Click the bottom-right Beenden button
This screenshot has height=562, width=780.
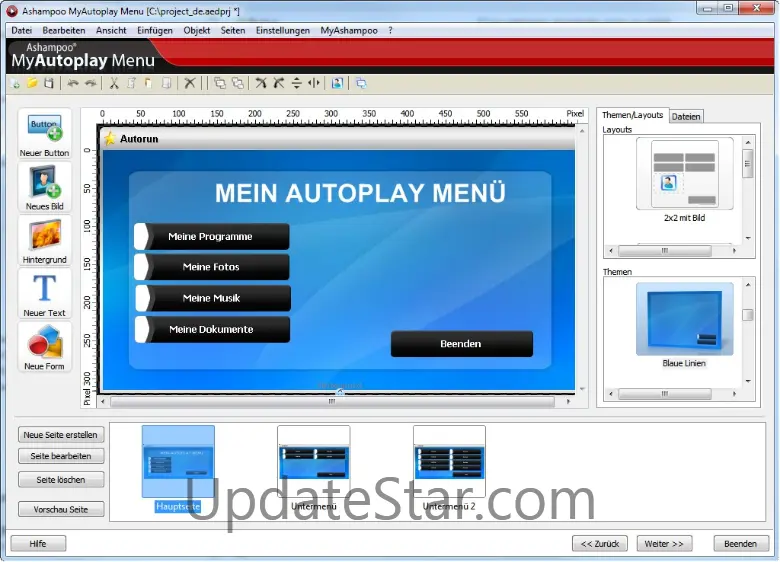[x=741, y=544]
